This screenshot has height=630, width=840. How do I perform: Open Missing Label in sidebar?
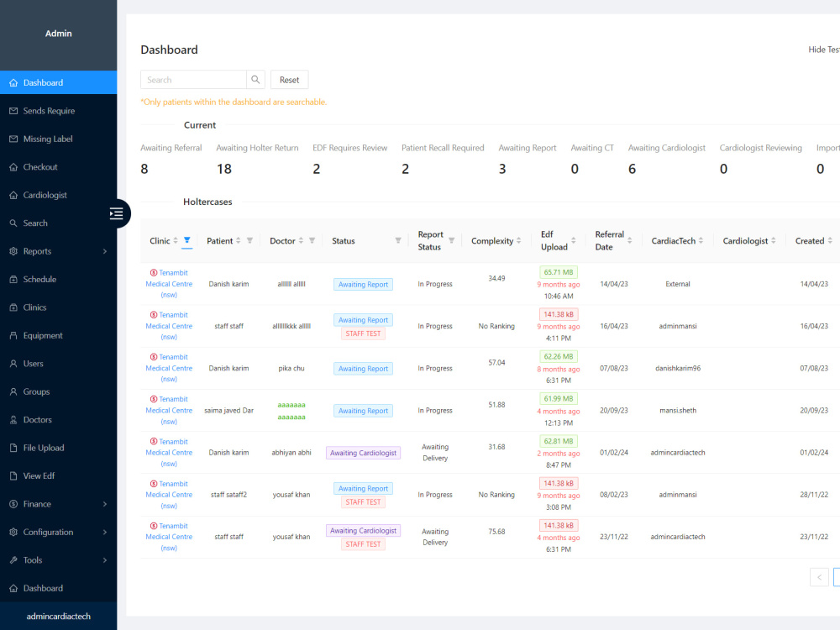(59, 139)
